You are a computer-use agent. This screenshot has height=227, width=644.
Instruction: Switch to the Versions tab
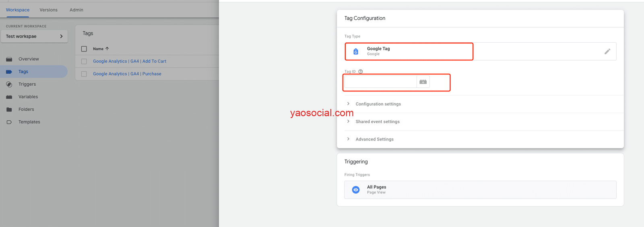pyautogui.click(x=48, y=10)
